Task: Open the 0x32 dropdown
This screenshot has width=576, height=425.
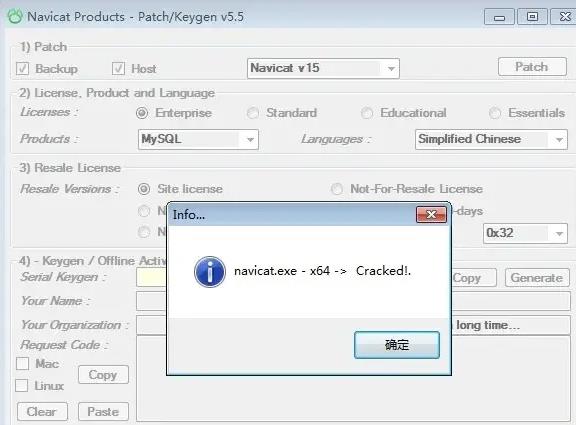Action: (525, 233)
